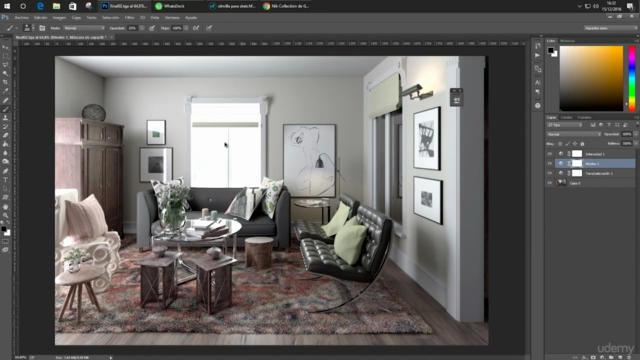Viewport: 640px width, 360px height.
Task: Select the Rectangular Marquee tool
Action: pos(6,56)
